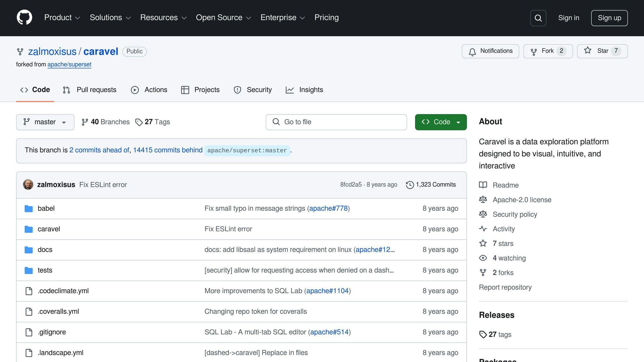Open the Security tab

(253, 90)
